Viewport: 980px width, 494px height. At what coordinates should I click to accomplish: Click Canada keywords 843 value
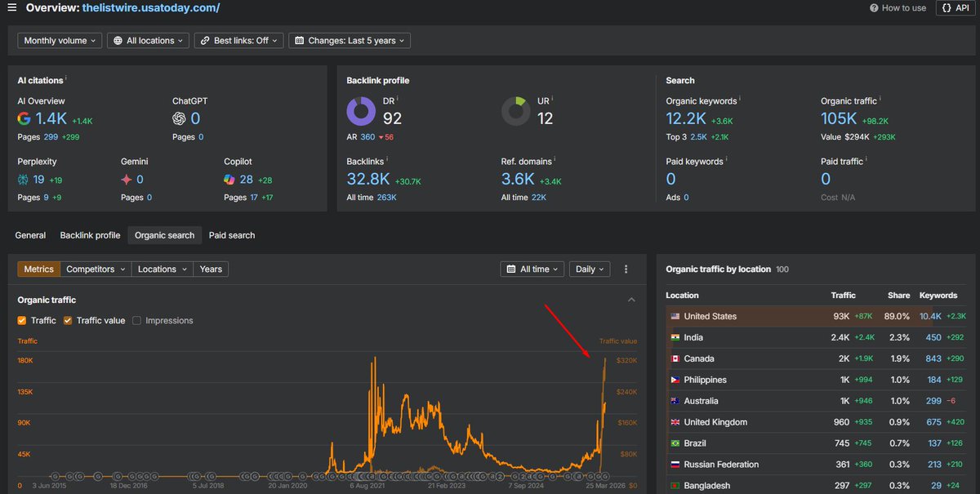[933, 358]
